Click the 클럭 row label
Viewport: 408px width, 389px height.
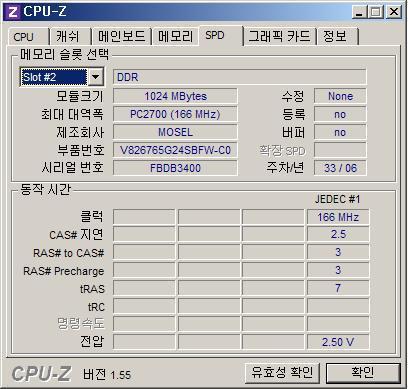pos(92,217)
